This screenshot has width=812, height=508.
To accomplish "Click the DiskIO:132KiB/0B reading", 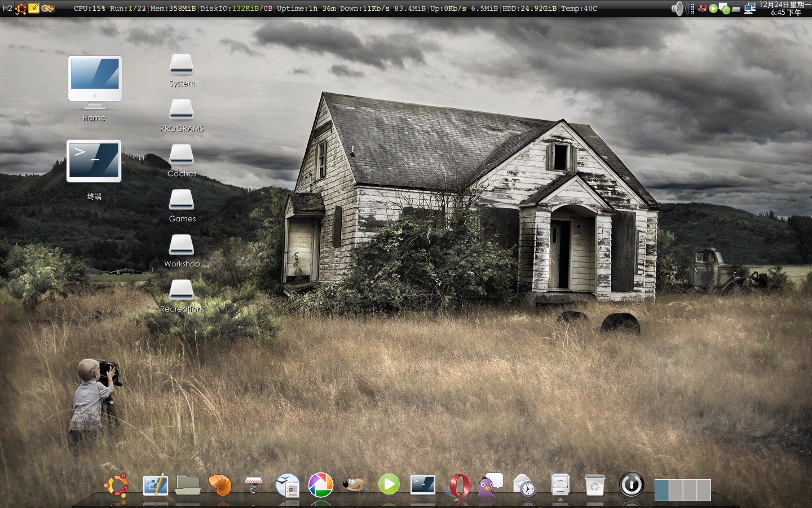I will (236, 8).
